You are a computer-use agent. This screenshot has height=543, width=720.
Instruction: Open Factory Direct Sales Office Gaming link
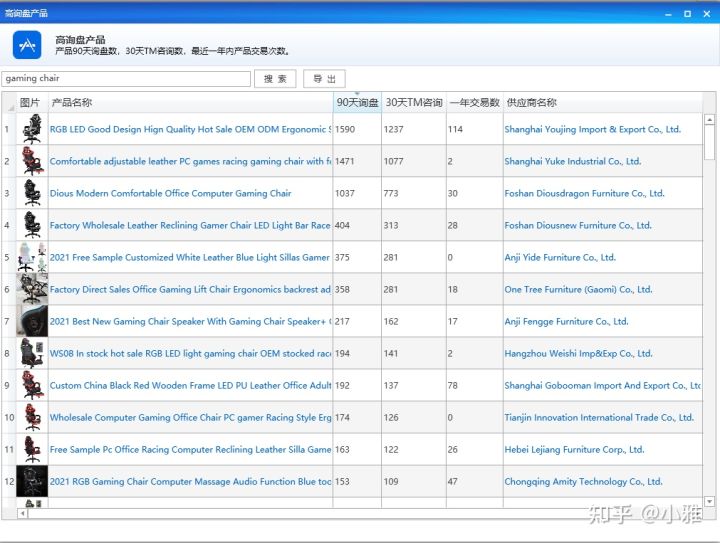[x=190, y=290]
